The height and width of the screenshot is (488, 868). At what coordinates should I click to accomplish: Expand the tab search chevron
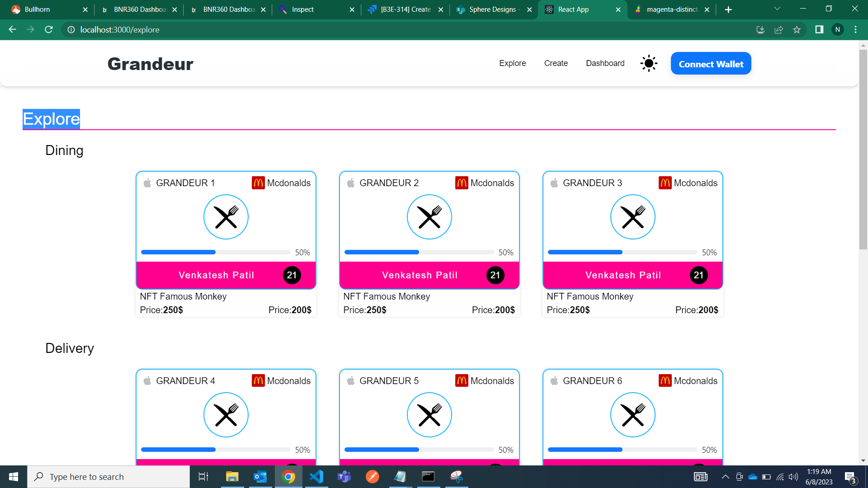(777, 9)
